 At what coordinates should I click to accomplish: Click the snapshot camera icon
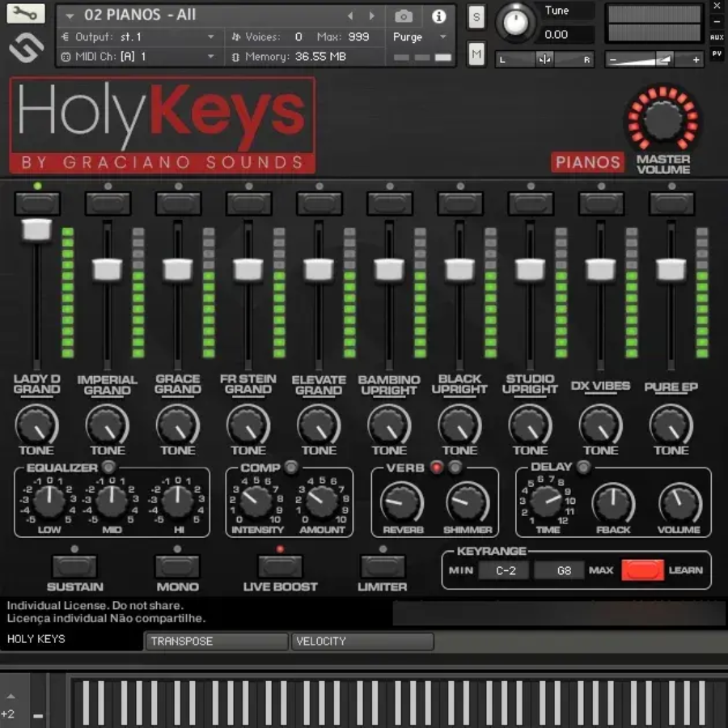coord(404,17)
